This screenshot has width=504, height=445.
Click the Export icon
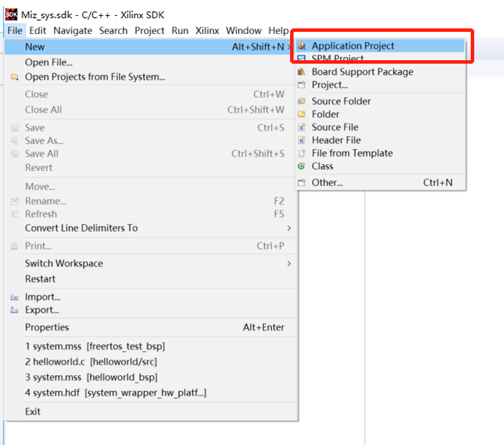pyautogui.click(x=15, y=310)
